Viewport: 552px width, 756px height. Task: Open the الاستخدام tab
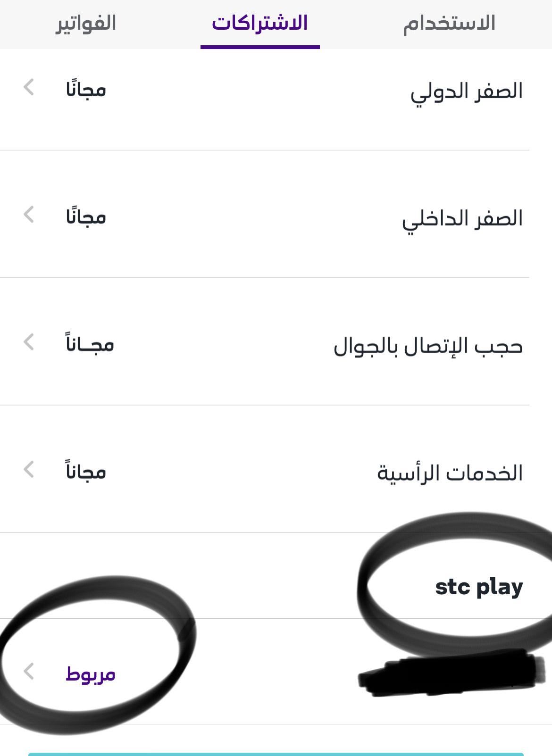coord(449,24)
